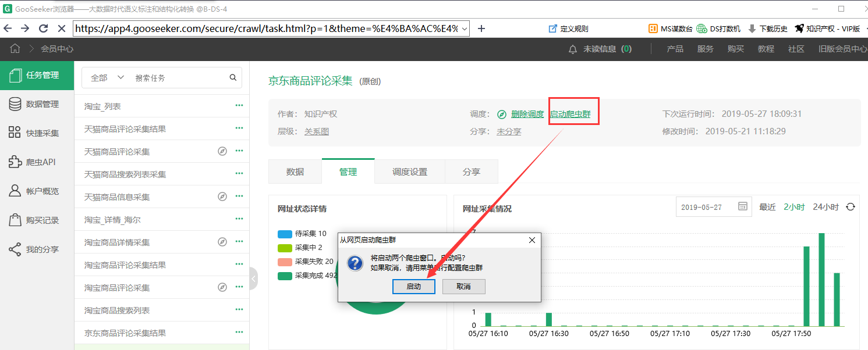Toggle the green 采集中 legend swatch

click(x=285, y=248)
